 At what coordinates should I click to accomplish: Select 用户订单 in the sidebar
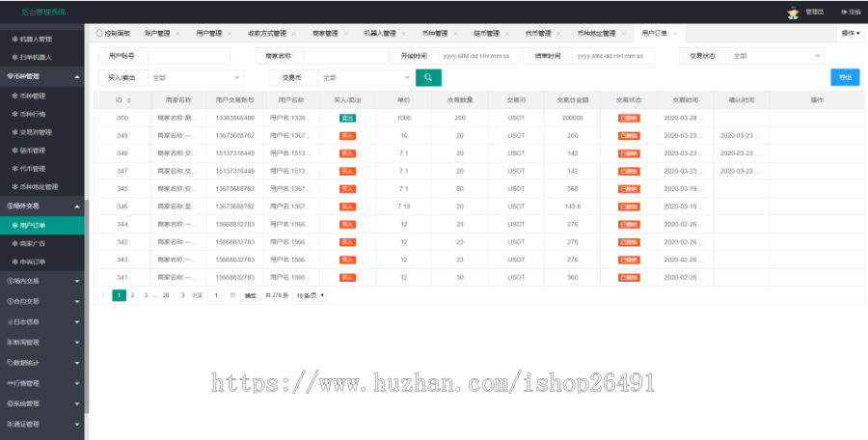[42, 226]
